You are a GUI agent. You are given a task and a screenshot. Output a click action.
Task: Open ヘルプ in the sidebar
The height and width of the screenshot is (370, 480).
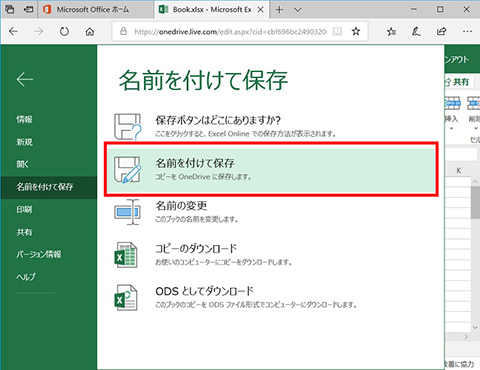click(26, 277)
